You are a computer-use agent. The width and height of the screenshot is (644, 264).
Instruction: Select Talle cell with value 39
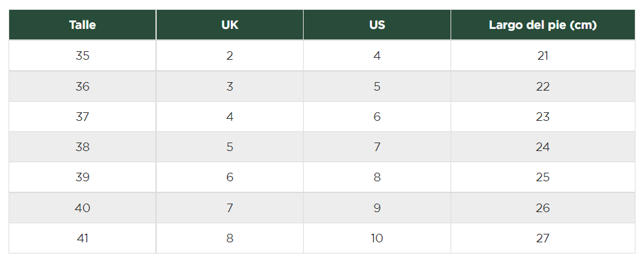(x=83, y=177)
